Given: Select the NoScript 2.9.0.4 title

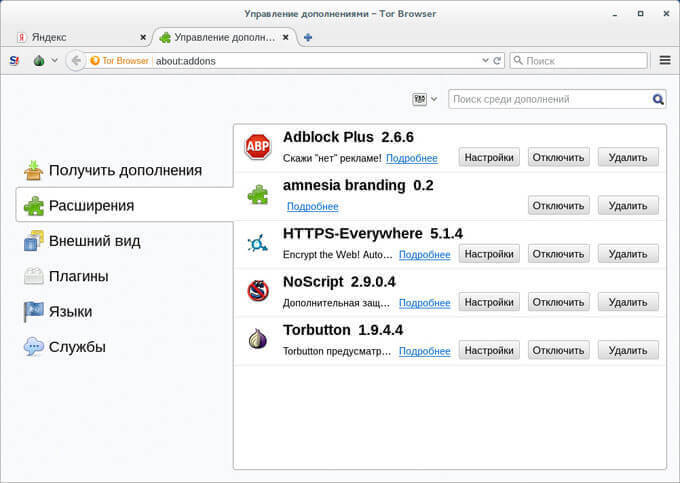Looking at the screenshot, I should [339, 282].
